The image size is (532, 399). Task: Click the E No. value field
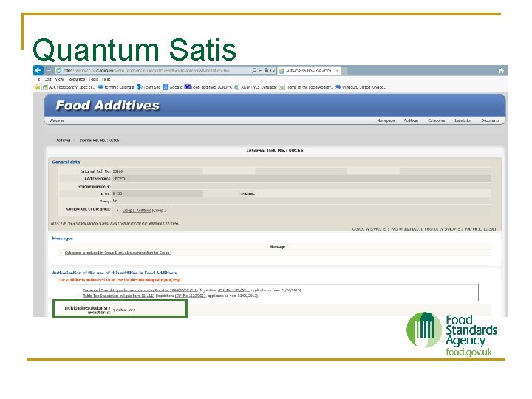157,194
